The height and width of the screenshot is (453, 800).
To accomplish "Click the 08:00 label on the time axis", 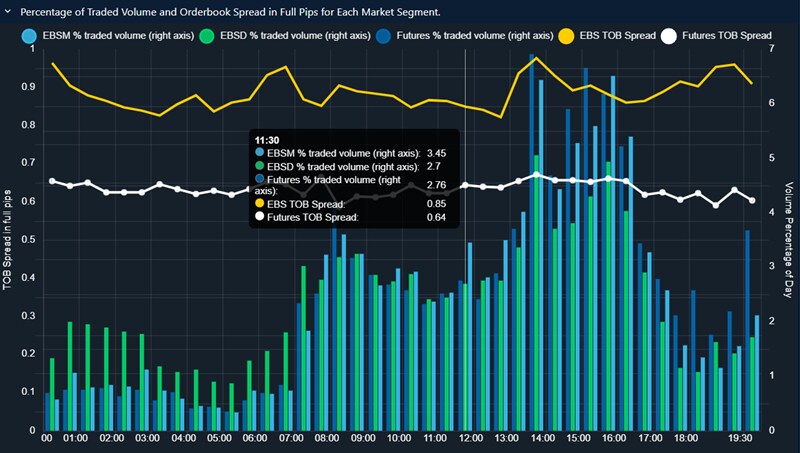I will tap(326, 438).
